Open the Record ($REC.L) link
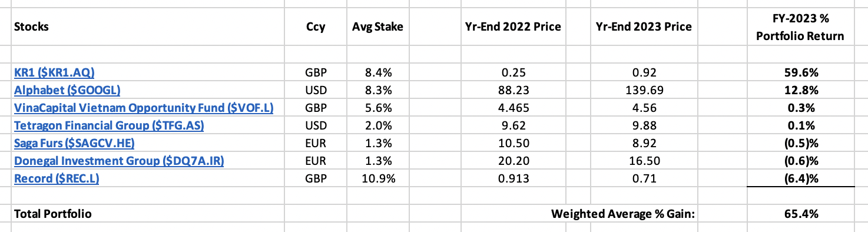Image resolution: width=868 pixels, height=232 pixels. tap(57, 177)
